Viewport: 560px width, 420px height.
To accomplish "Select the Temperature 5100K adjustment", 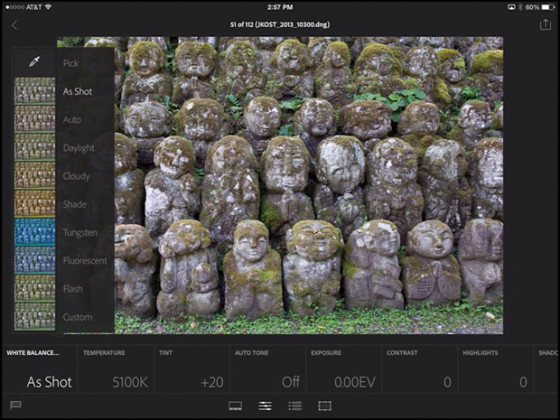I will point(116,370).
